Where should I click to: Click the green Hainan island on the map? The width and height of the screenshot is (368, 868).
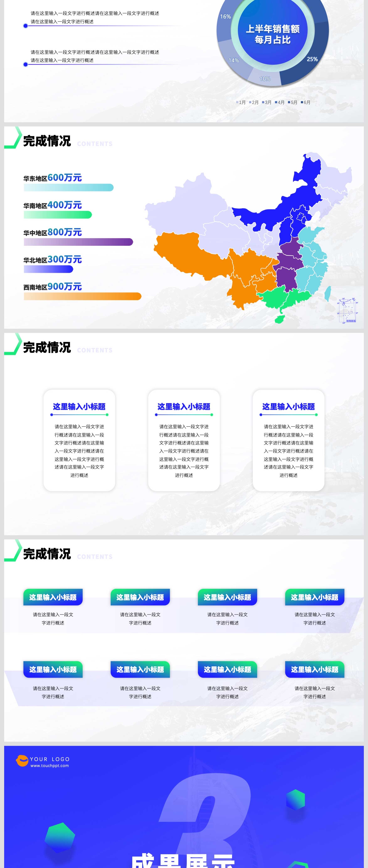point(279,319)
